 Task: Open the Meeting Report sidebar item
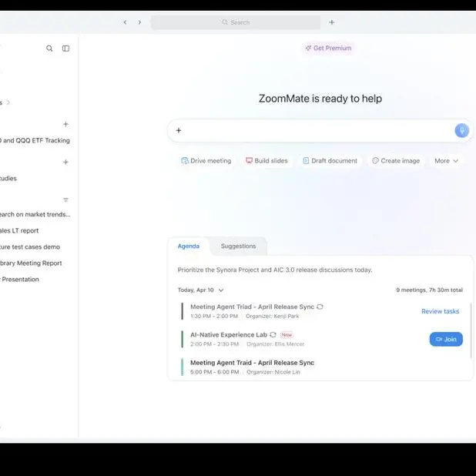point(31,263)
